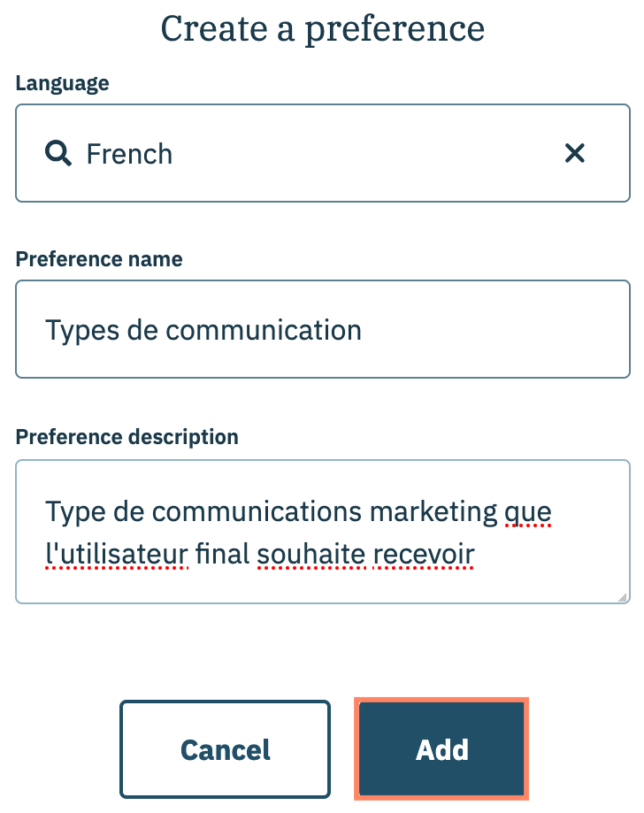Viewport: 644px width, 813px height.
Task: Click the underlined word que
Action: 527,510
